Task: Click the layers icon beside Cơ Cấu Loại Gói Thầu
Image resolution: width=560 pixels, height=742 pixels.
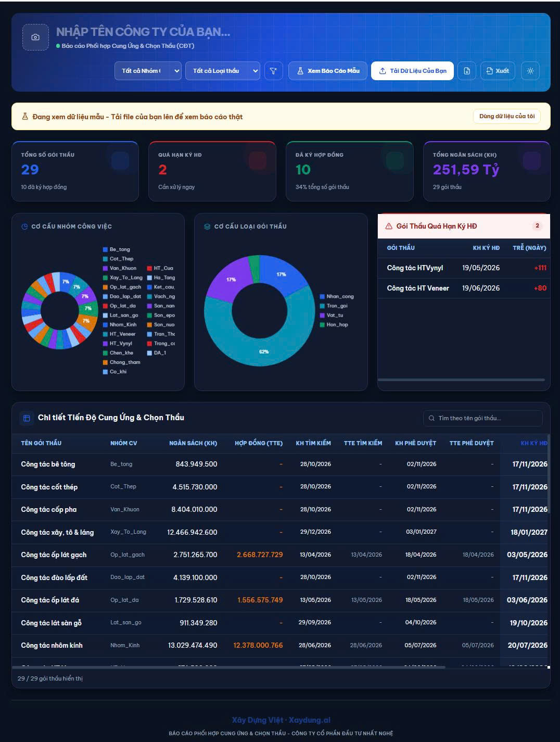Action: [x=207, y=227]
